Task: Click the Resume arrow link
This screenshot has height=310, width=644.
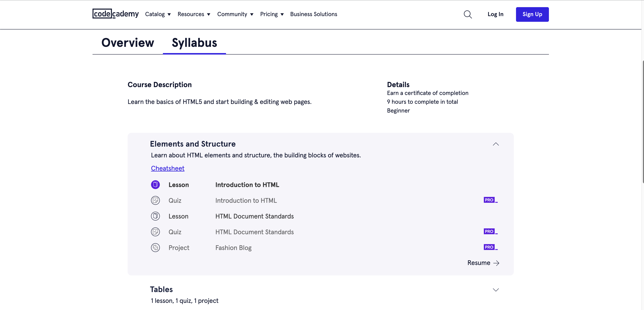Action: click(483, 263)
